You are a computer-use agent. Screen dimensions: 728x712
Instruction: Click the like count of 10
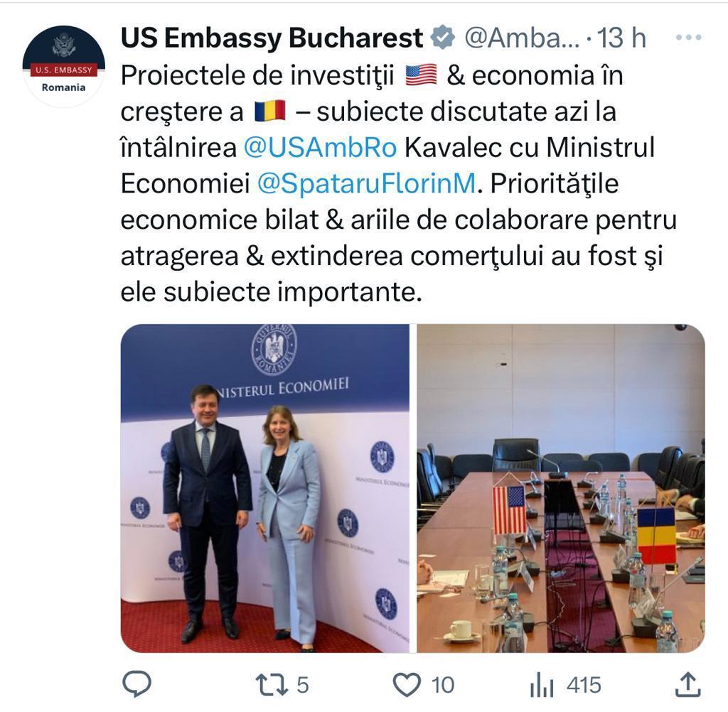443,685
